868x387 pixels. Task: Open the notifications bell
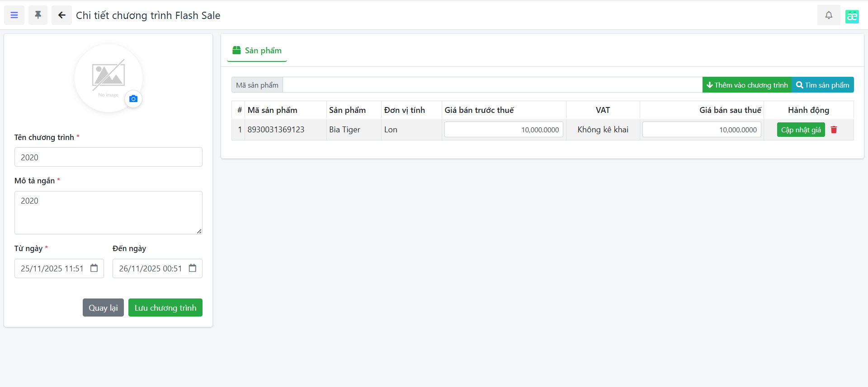(828, 15)
